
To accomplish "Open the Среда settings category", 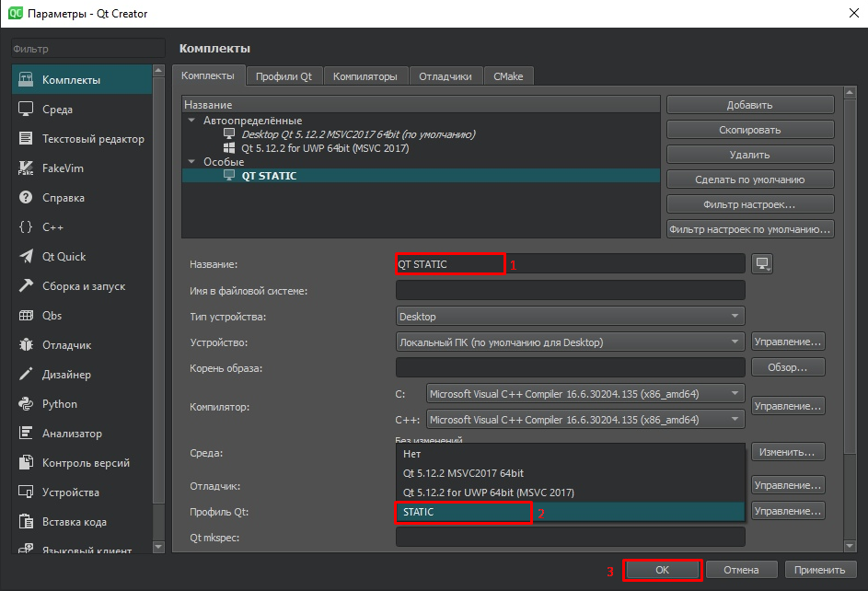I will (82, 109).
